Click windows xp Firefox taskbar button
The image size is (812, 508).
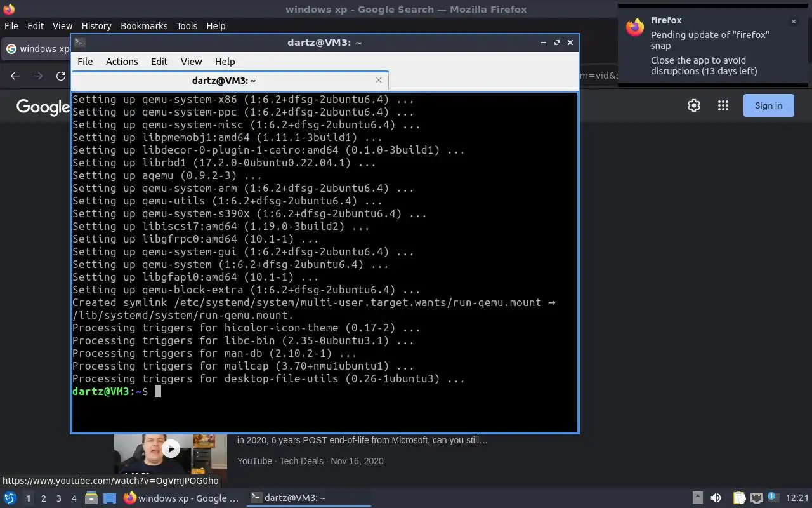pos(181,498)
